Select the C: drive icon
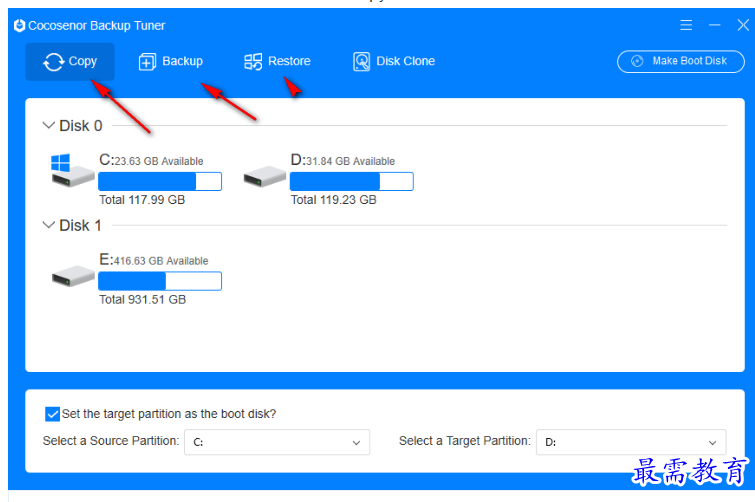The width and height of the screenshot is (755, 502). pos(72,170)
